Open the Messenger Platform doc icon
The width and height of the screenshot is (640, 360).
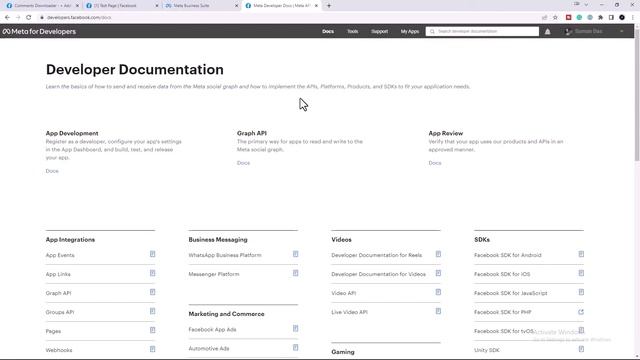[x=295, y=273]
